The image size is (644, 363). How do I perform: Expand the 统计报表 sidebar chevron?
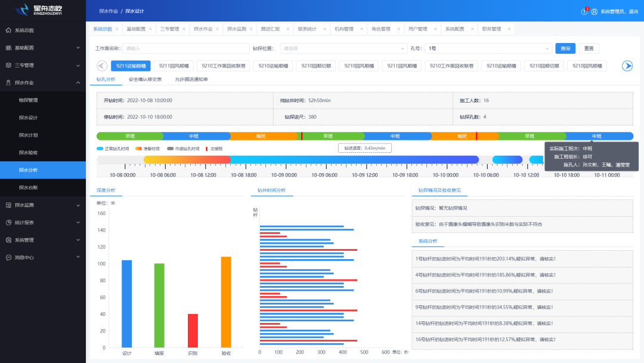pyautogui.click(x=78, y=223)
